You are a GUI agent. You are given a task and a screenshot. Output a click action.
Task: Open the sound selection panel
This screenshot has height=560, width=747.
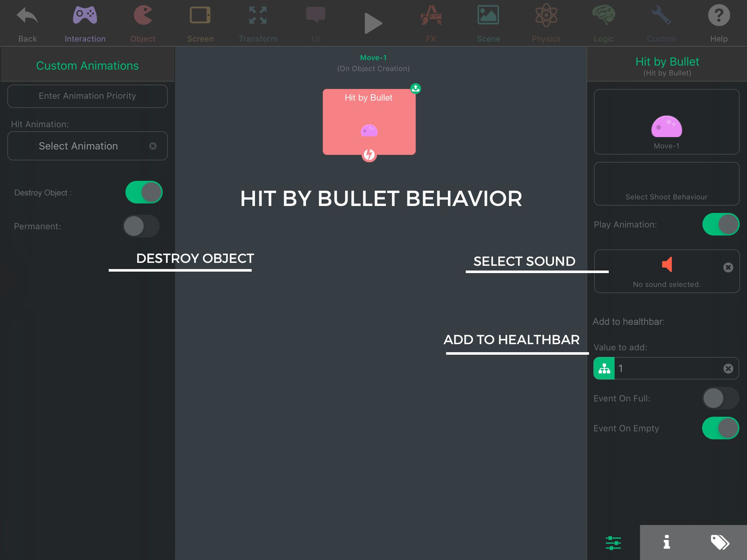[x=666, y=272]
